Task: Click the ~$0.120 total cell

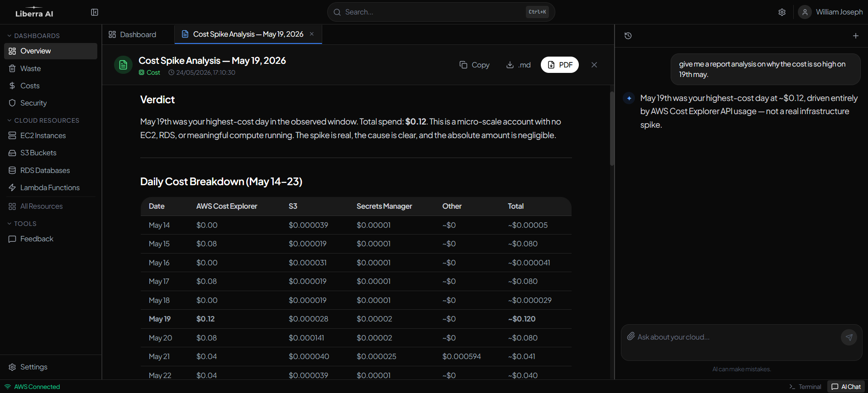Action: (522, 319)
